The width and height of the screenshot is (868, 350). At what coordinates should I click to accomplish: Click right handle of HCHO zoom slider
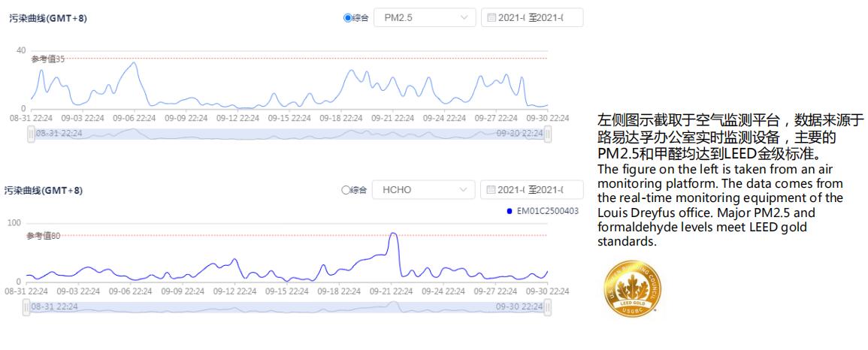click(x=548, y=307)
